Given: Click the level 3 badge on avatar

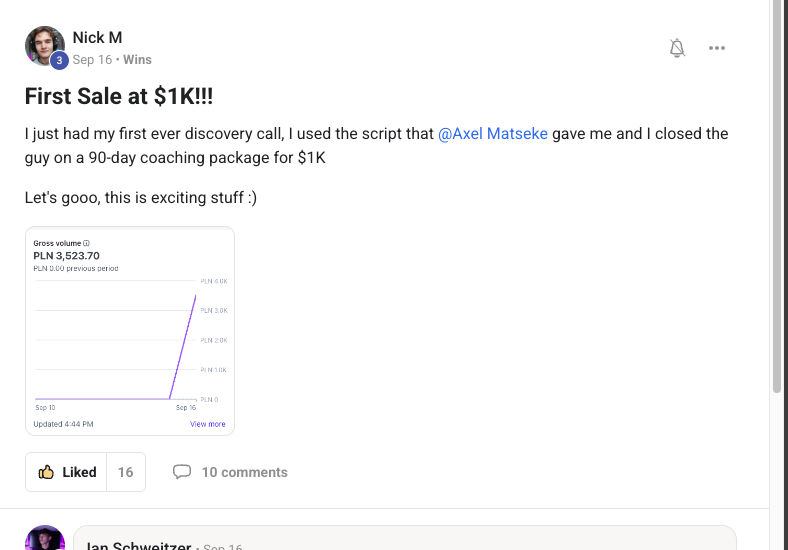Looking at the screenshot, I should coord(59,61).
